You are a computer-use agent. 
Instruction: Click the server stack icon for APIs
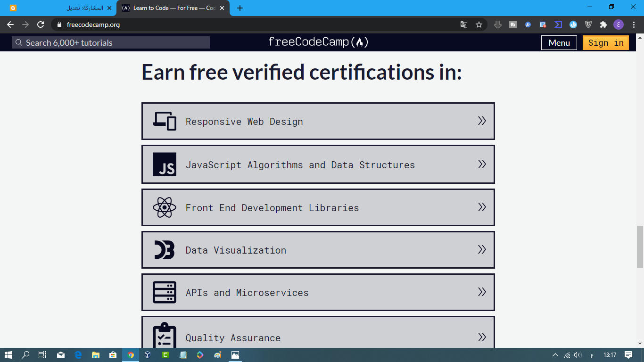click(165, 292)
